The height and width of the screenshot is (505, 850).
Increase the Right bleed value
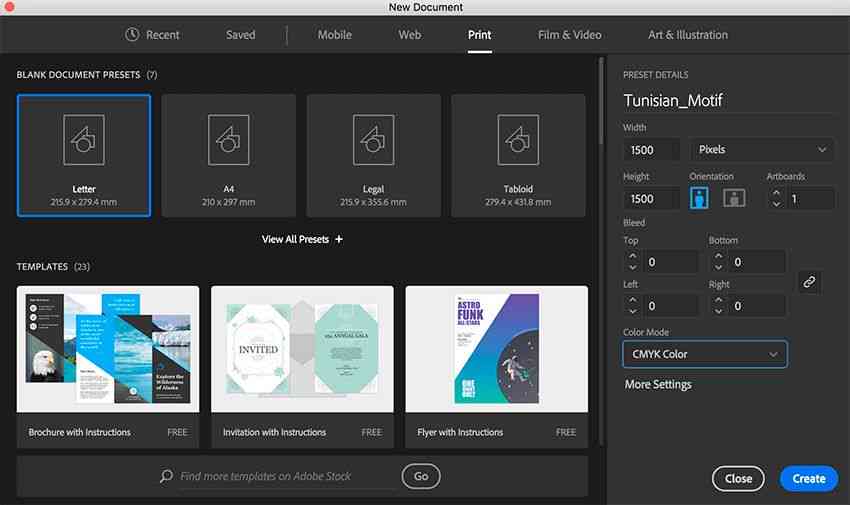[718, 300]
